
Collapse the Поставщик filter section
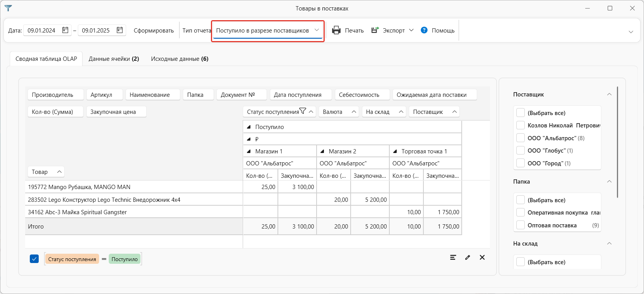tap(609, 94)
